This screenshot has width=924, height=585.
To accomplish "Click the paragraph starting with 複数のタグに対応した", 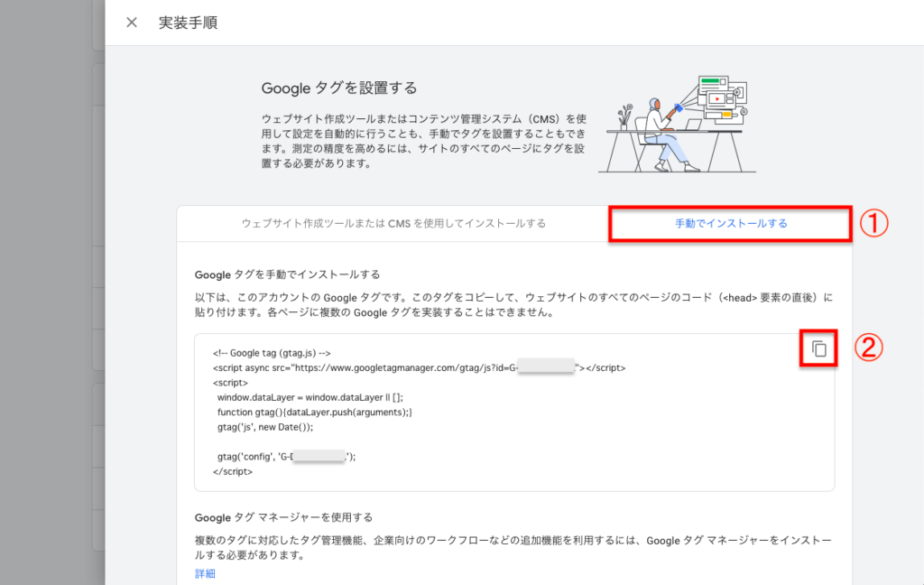I will point(513,547).
